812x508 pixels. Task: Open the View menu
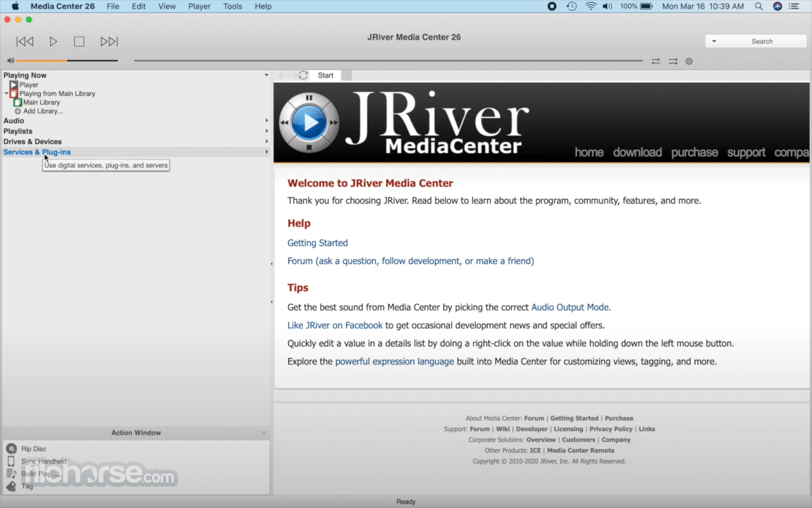(x=167, y=6)
